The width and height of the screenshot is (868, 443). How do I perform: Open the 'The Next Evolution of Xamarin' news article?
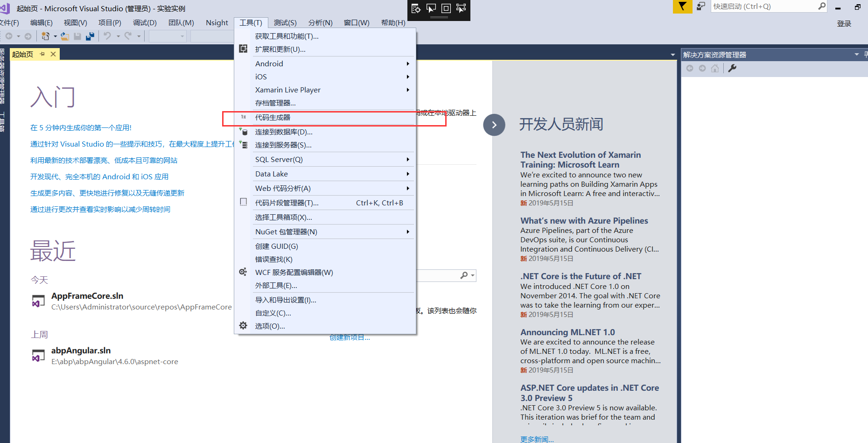[x=581, y=160]
